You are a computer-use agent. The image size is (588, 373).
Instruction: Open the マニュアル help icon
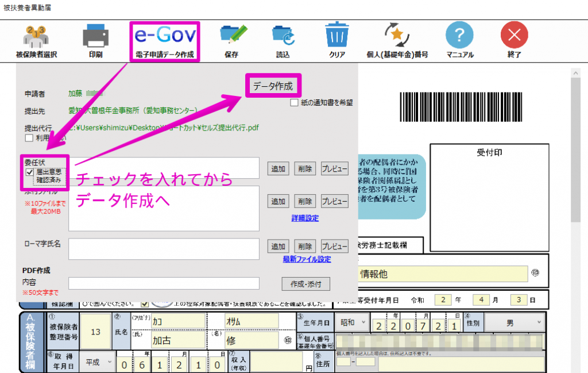(460, 41)
